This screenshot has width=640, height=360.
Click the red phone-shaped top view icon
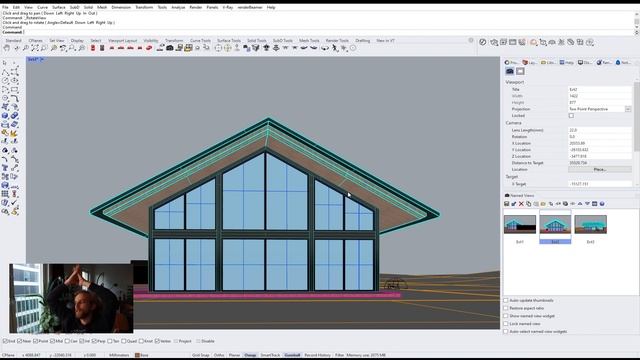tap(93, 48)
